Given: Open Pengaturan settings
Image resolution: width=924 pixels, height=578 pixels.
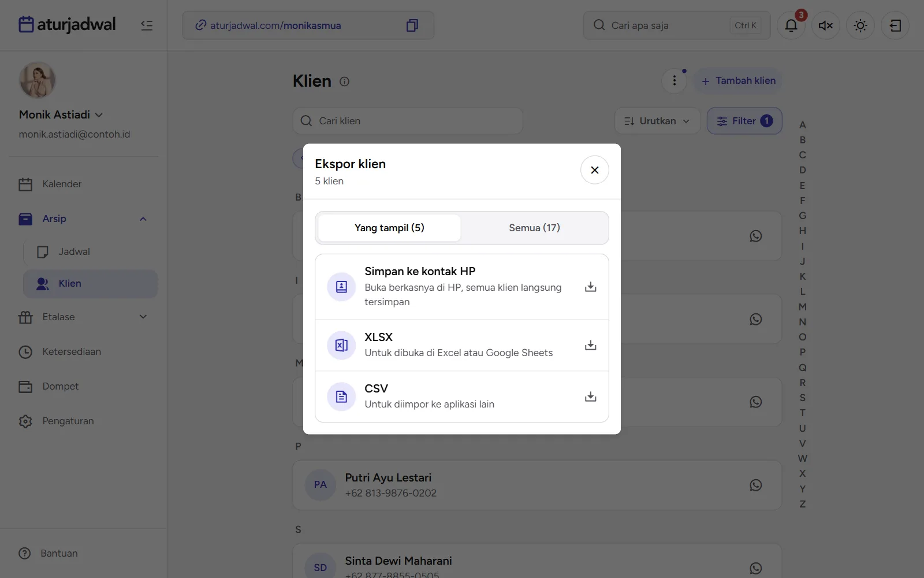Looking at the screenshot, I should [x=84, y=421].
